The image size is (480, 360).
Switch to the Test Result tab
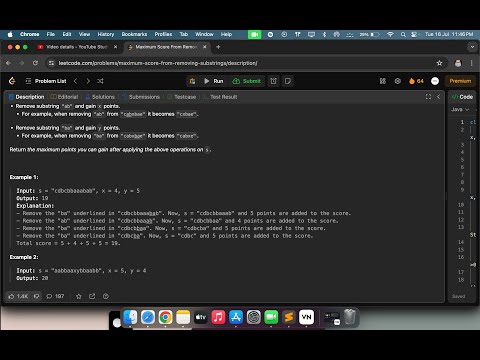[x=220, y=97]
